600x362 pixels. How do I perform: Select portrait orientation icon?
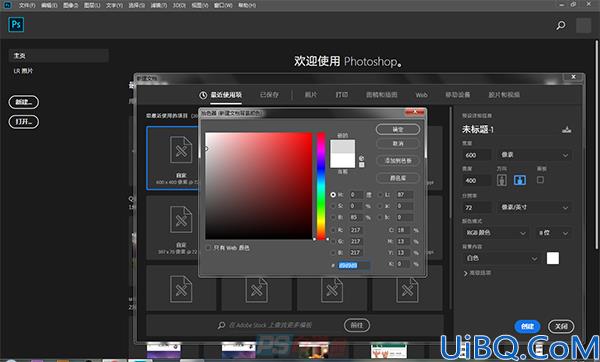502,180
